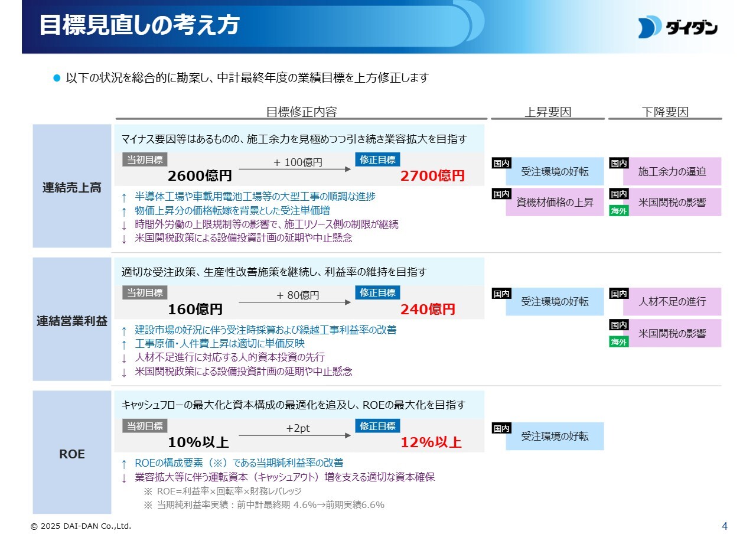This screenshot has height=534, width=756.
Task: Click the Daidan logo in the header
Action: (678, 27)
